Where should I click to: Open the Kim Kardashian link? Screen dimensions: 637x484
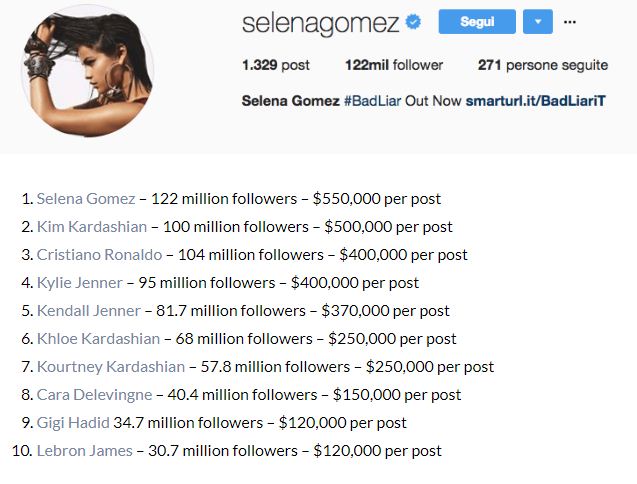(x=92, y=227)
